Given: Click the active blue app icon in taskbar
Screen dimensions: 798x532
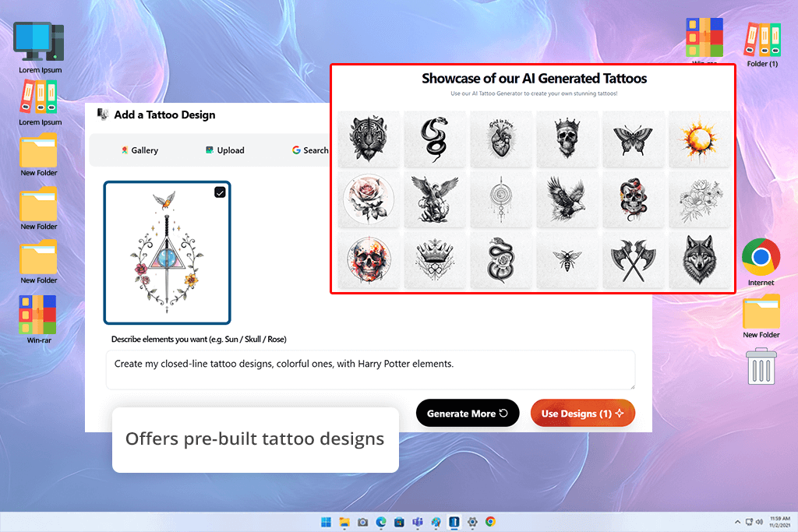Looking at the screenshot, I should tap(454, 522).
